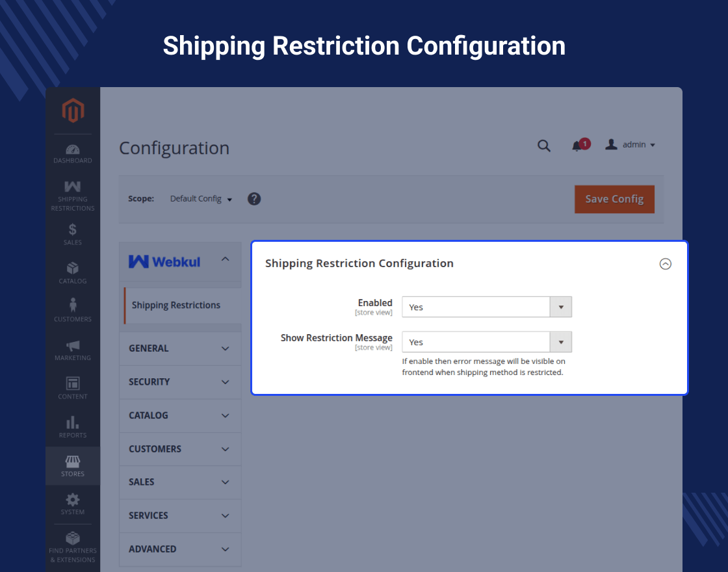The image size is (728, 572).
Task: Click the Magento logo icon
Action: tap(73, 110)
